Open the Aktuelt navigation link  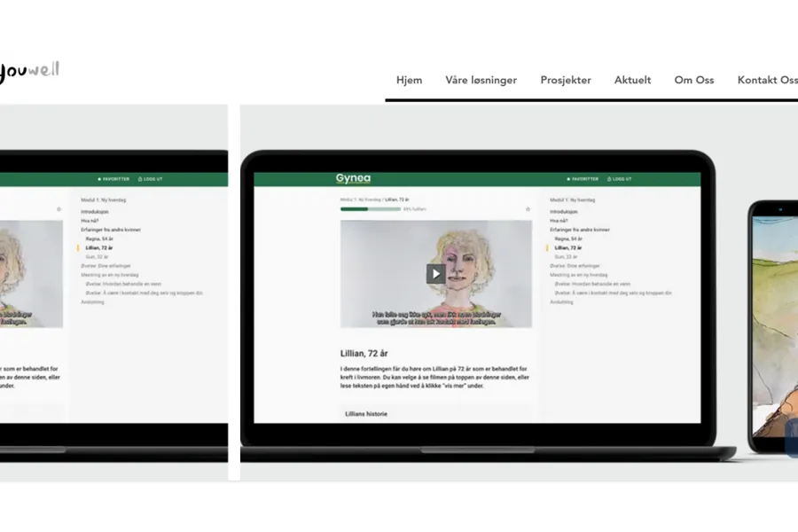click(632, 80)
